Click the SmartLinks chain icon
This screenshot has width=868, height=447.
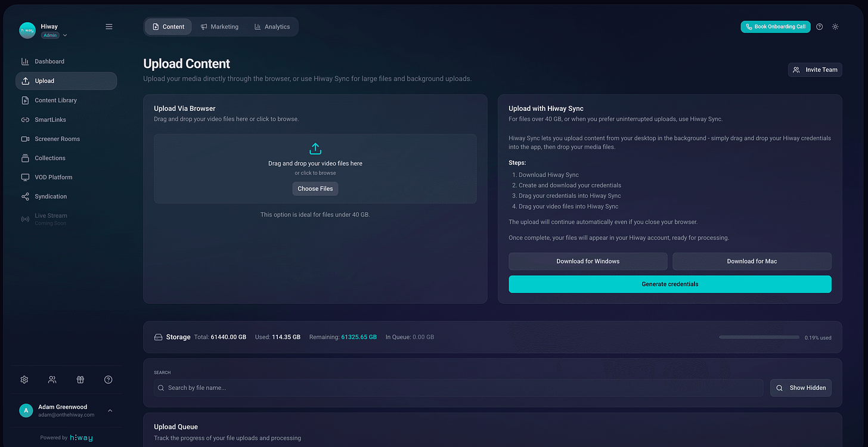click(25, 120)
